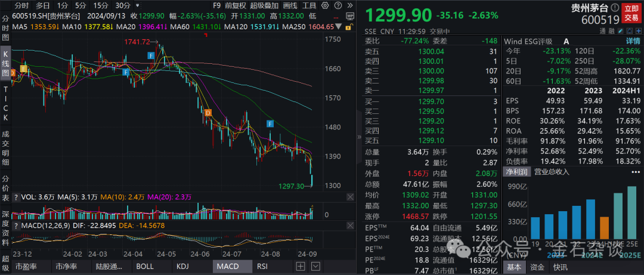This screenshot has height=275, width=644.
Task: Open chart settings gear icon
Action: (x=326, y=5)
